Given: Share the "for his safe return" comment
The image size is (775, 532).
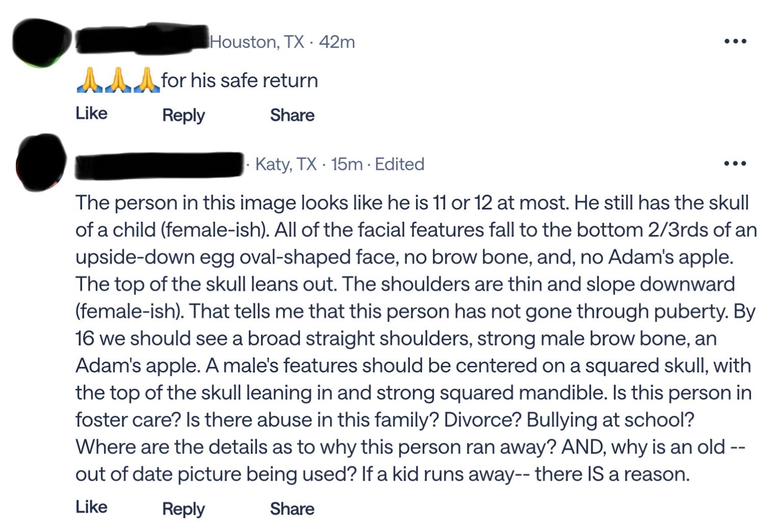Looking at the screenshot, I should [x=292, y=115].
